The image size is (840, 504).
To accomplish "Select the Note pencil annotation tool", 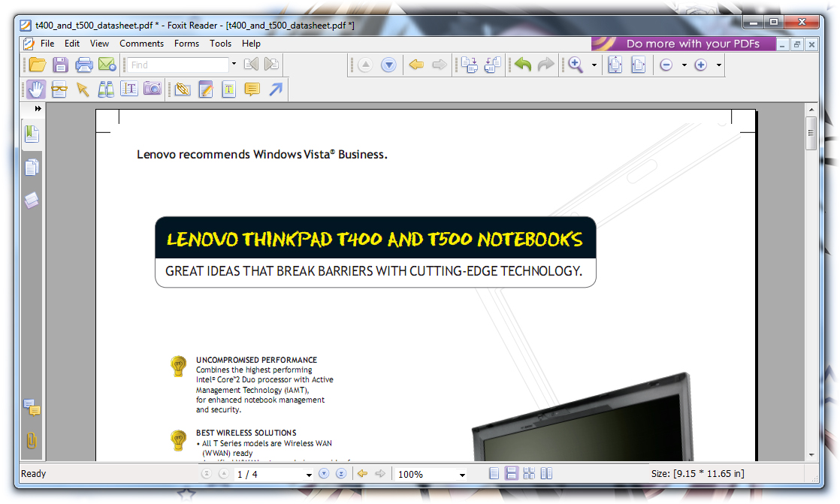I will point(206,89).
